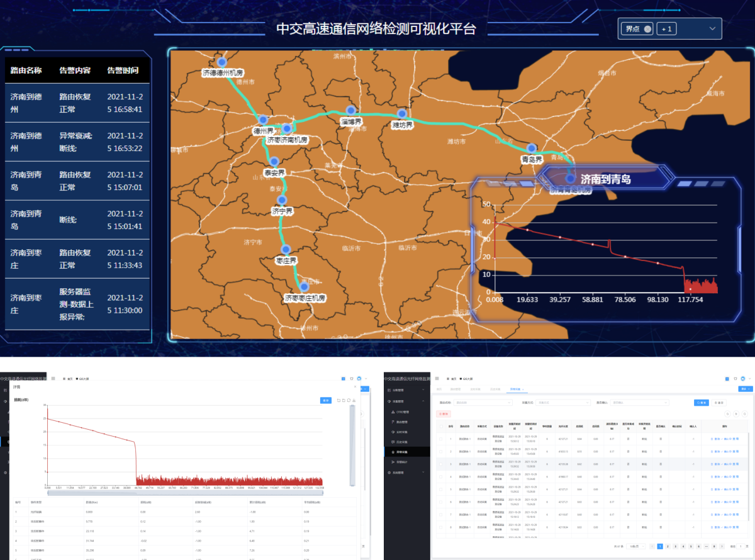Click the 淄博界 node marker

(350, 110)
